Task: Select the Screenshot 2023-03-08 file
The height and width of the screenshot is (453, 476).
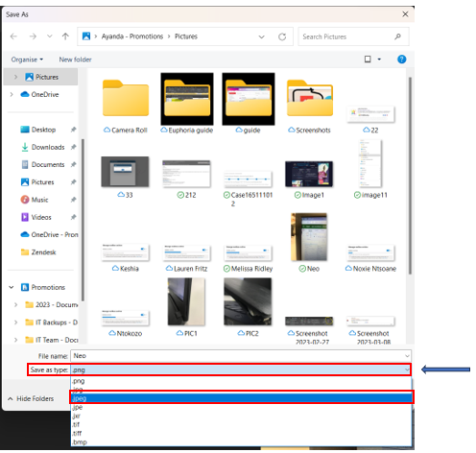Action: [370, 330]
